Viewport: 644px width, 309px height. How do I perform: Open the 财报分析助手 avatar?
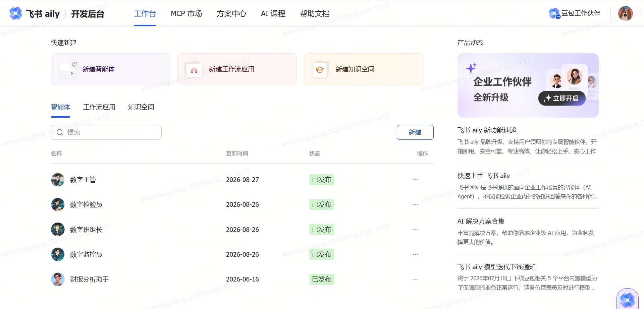[x=58, y=279]
